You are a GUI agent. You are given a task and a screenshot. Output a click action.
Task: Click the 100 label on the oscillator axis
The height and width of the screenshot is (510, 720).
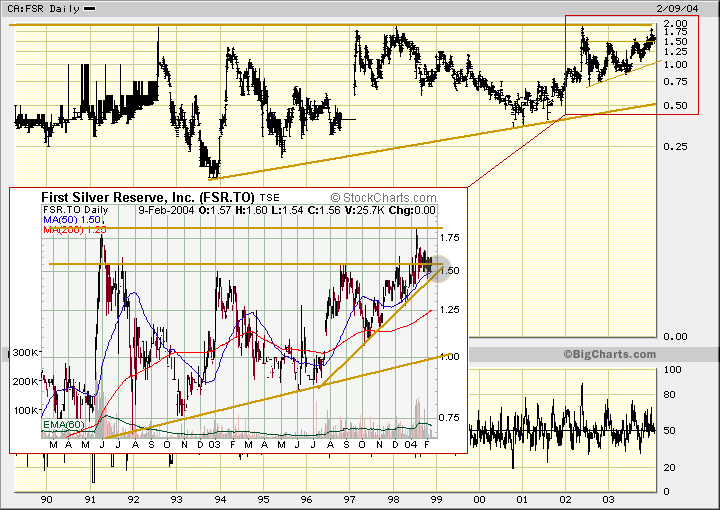673,370
